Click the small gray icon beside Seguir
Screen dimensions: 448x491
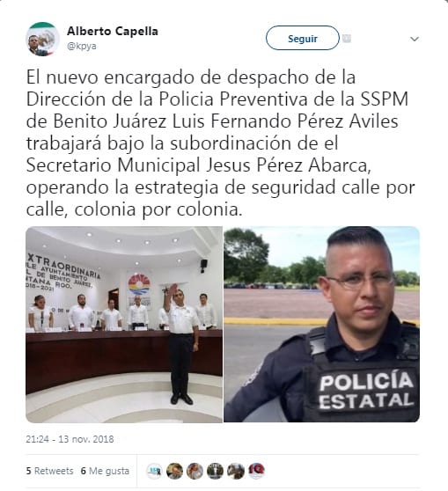346,39
